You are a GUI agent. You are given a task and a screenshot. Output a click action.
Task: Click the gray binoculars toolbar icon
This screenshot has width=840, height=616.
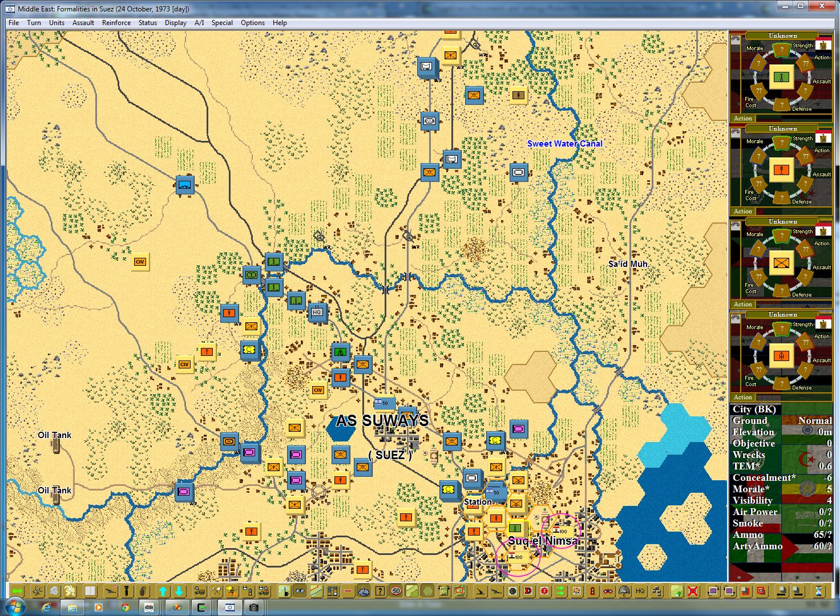coord(300,591)
